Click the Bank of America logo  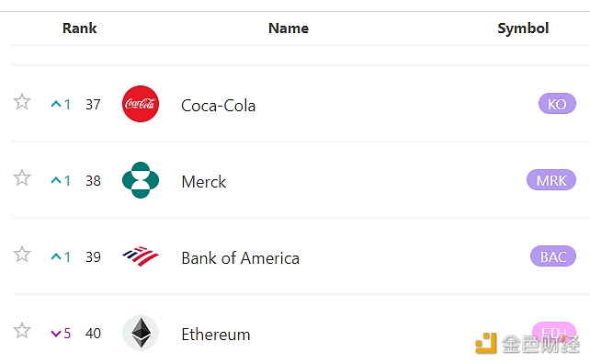[141, 256]
